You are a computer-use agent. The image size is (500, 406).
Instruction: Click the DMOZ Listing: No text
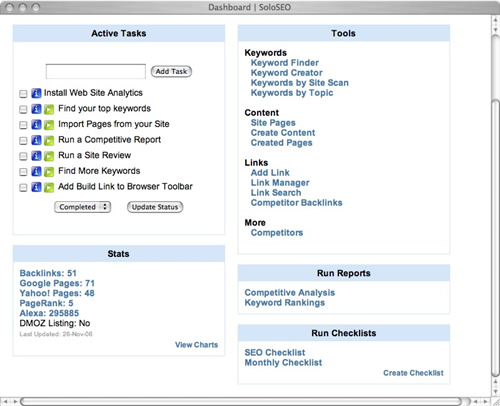[x=55, y=323]
